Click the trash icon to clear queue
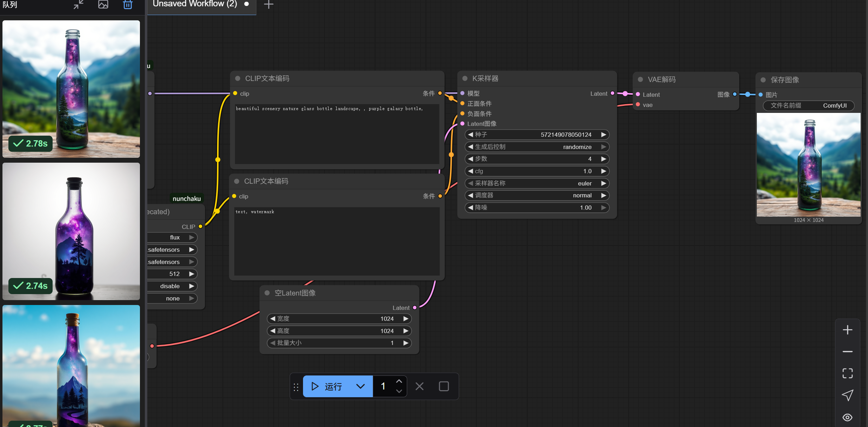Screen dimensions: 868x427 [128, 5]
